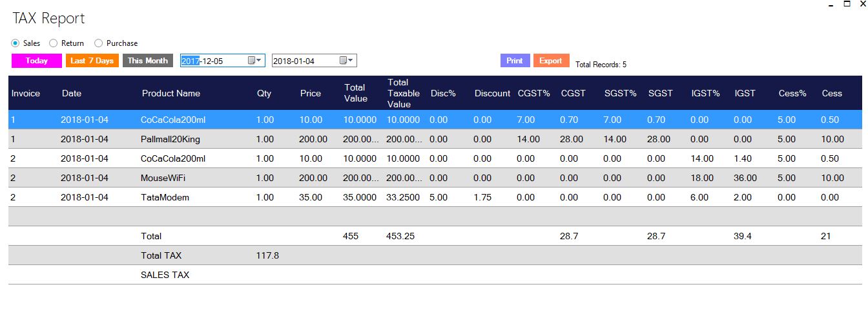
Task: Export the tax report
Action: (550, 61)
